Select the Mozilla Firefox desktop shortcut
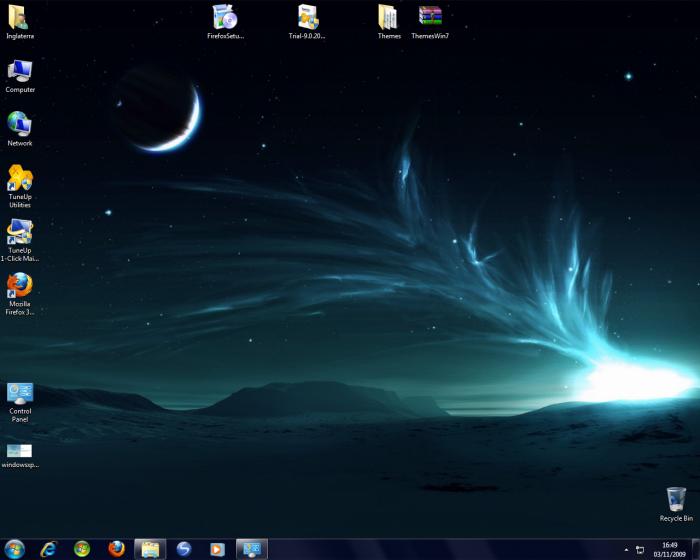 pos(20,293)
